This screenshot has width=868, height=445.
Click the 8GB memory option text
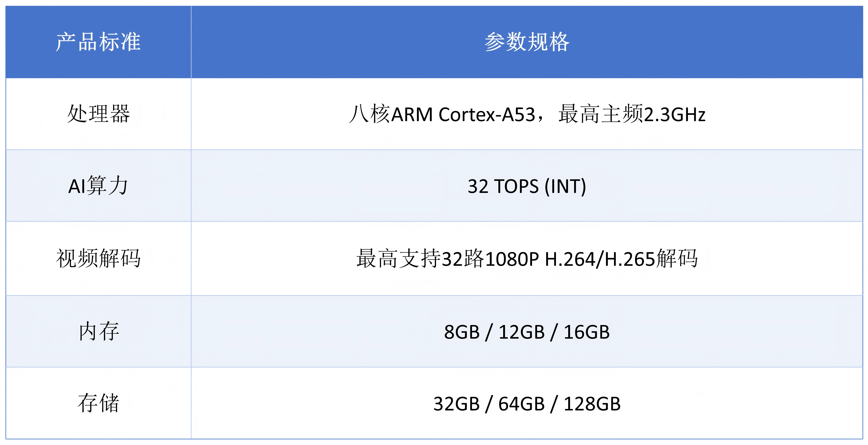pyautogui.click(x=462, y=332)
